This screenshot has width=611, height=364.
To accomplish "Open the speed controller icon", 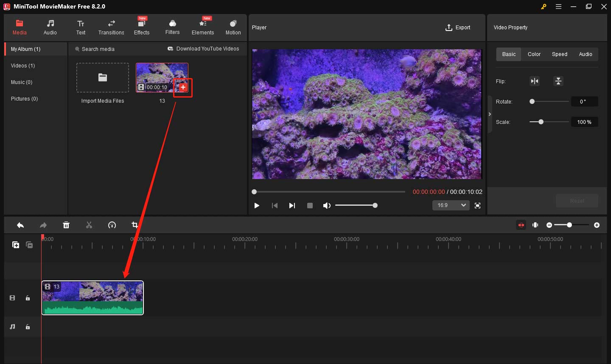I will point(112,225).
